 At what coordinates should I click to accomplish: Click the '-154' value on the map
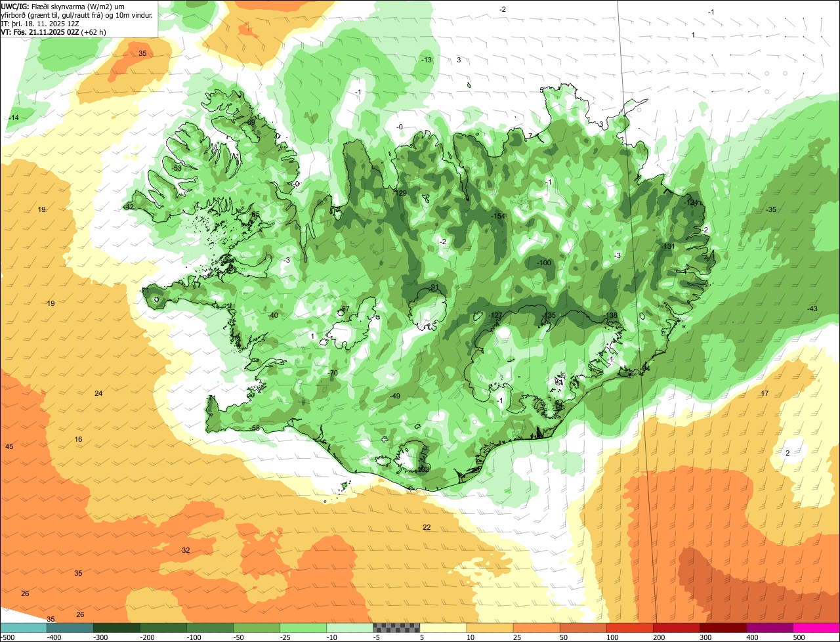pos(498,217)
